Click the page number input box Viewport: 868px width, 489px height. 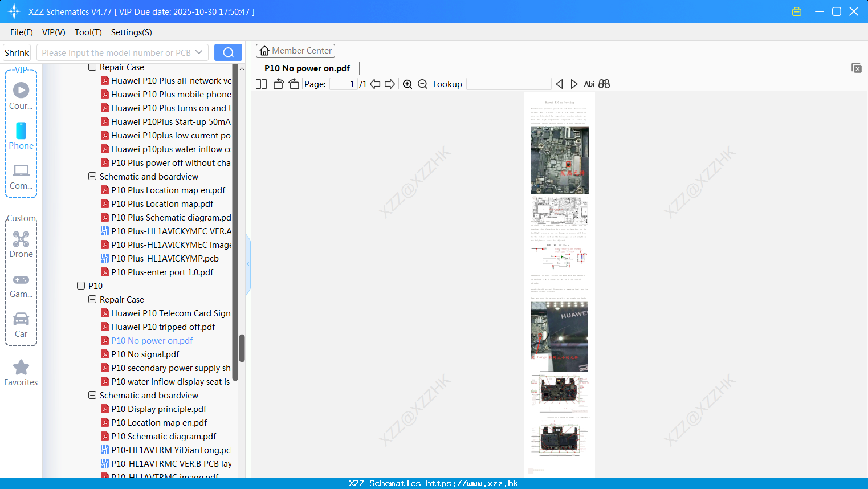[x=344, y=84]
